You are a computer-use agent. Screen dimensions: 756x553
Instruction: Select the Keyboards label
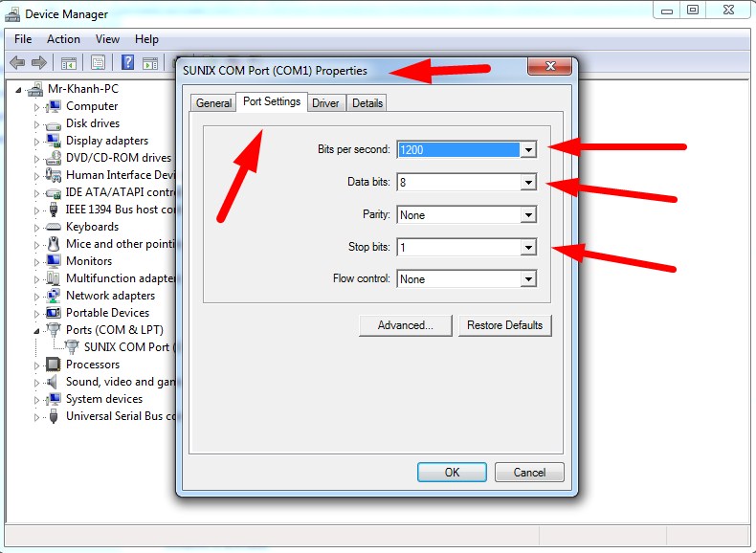coord(92,227)
